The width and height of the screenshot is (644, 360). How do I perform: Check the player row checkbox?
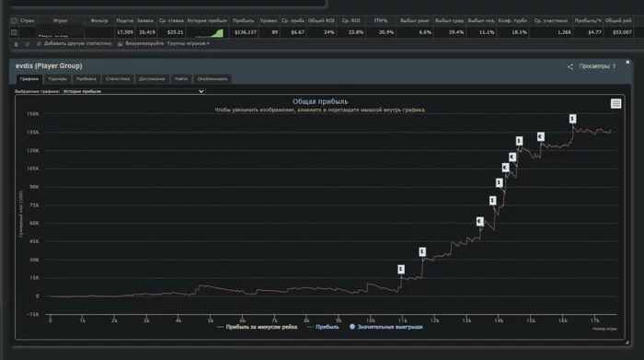[14, 32]
